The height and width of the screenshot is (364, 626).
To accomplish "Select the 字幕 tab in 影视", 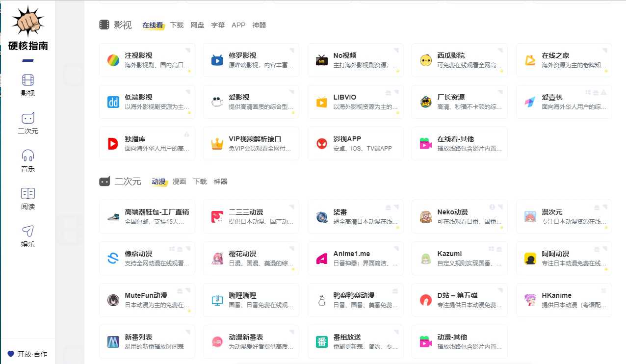I will [x=218, y=25].
